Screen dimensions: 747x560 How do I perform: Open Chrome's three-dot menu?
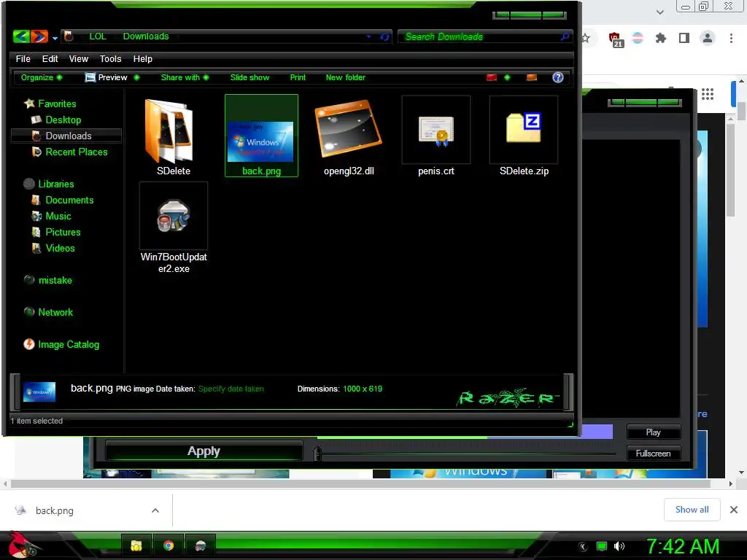[x=731, y=38]
